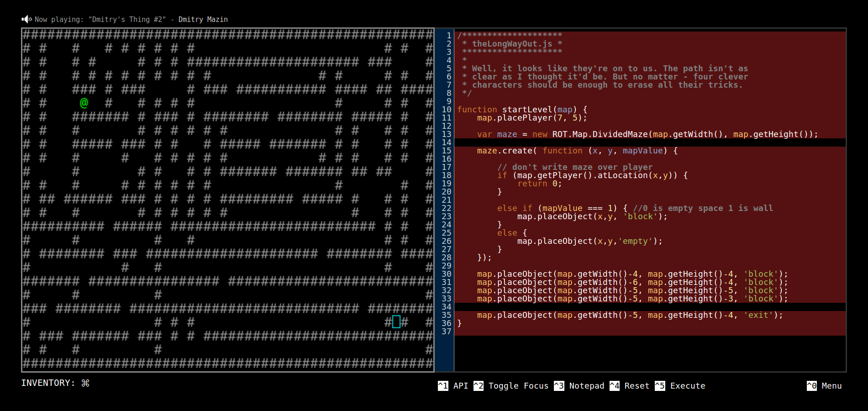Reset the level code
Screen dimensions: 868x411
tap(637, 386)
